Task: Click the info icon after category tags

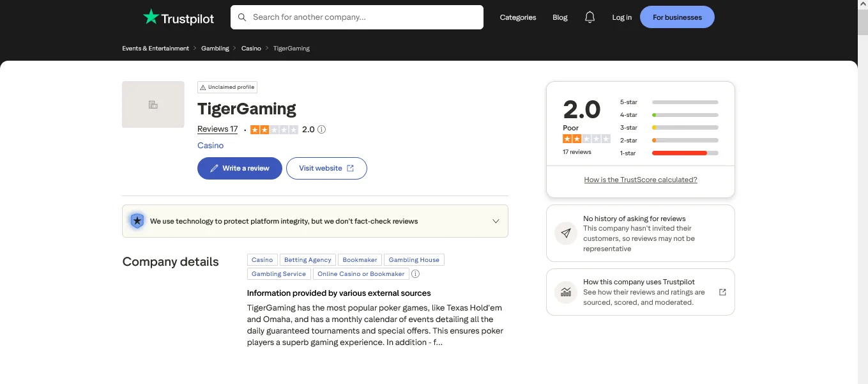Action: 415,273
